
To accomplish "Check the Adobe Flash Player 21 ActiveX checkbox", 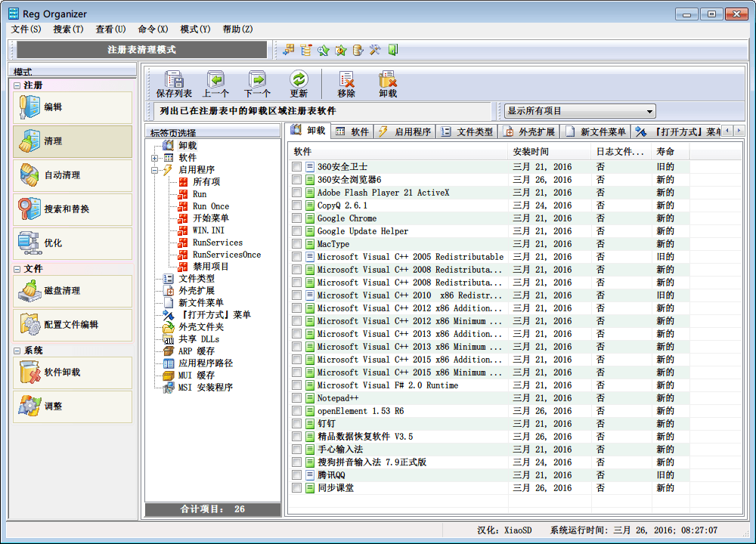I will (296, 193).
